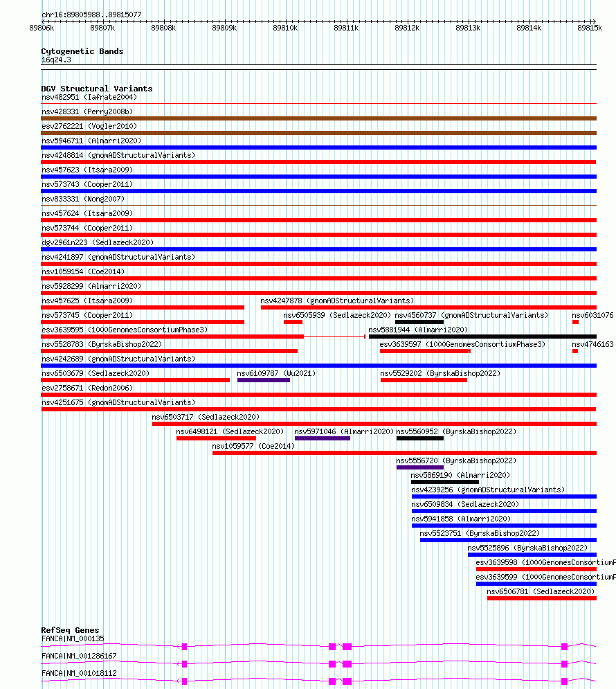Select the nsv5941858 (Almarri2020) label
This screenshot has width=616, height=689.
(x=461, y=518)
